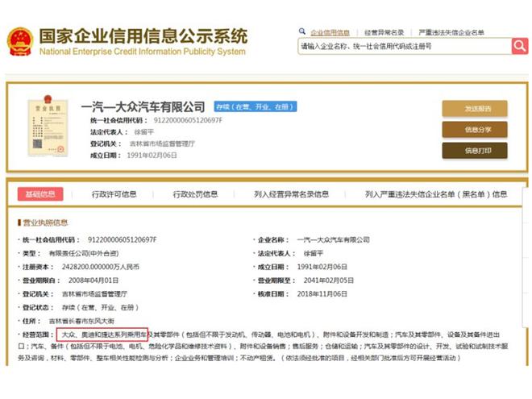Click the company name heading 一汽—大众汽车有限公司

[x=143, y=107]
